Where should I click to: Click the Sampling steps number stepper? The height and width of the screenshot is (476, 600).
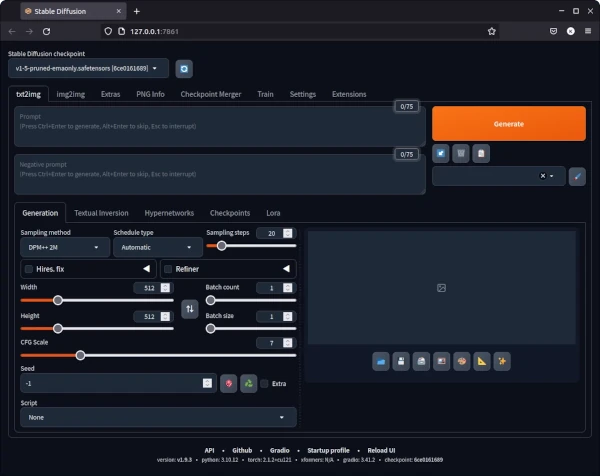coord(288,233)
